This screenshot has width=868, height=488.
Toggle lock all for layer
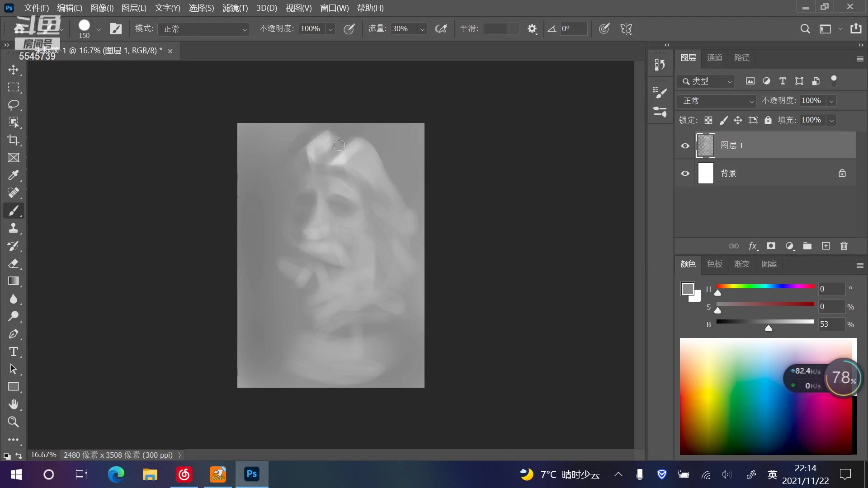pos(768,120)
